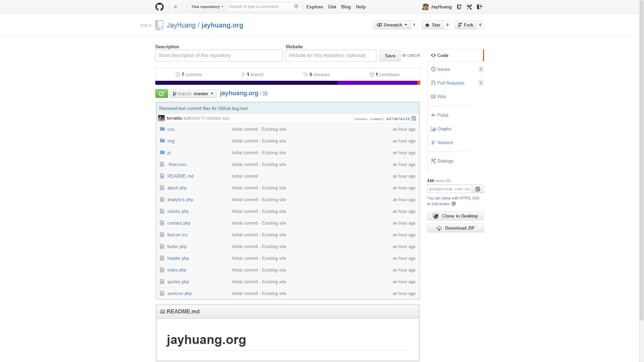Click the create new file plus icon
644x362 pixels.
tap(265, 94)
